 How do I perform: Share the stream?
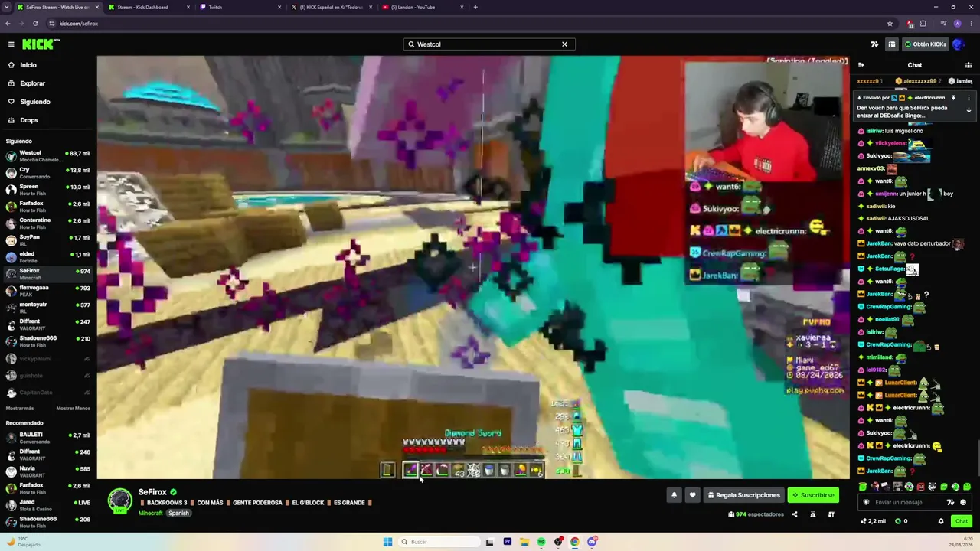coord(794,514)
